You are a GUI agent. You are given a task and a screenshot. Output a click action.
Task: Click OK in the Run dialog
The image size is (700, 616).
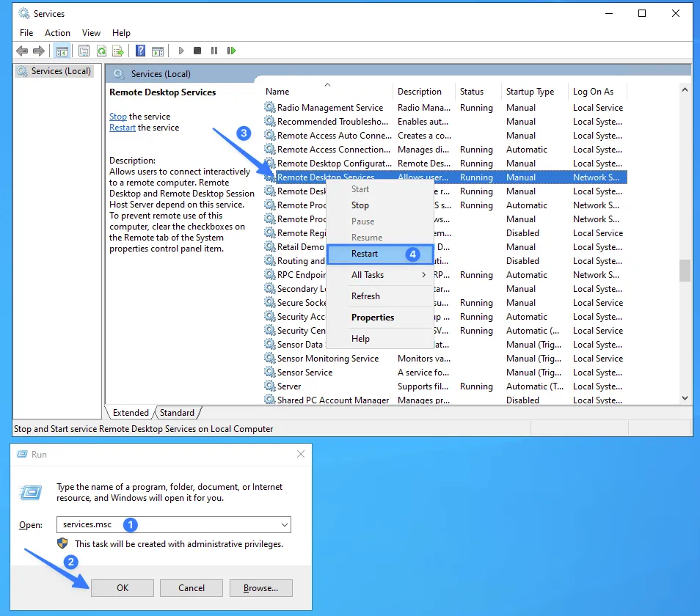[x=122, y=587]
